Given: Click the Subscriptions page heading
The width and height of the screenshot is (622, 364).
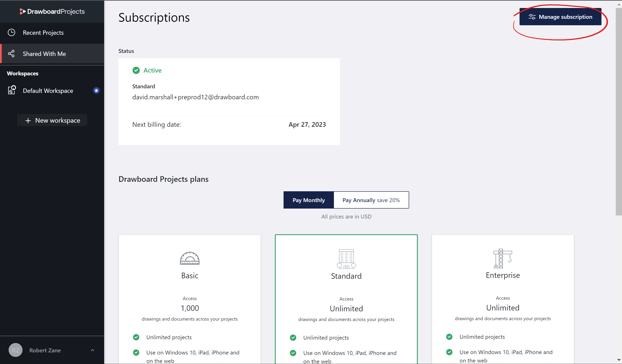Looking at the screenshot, I should 154,17.
